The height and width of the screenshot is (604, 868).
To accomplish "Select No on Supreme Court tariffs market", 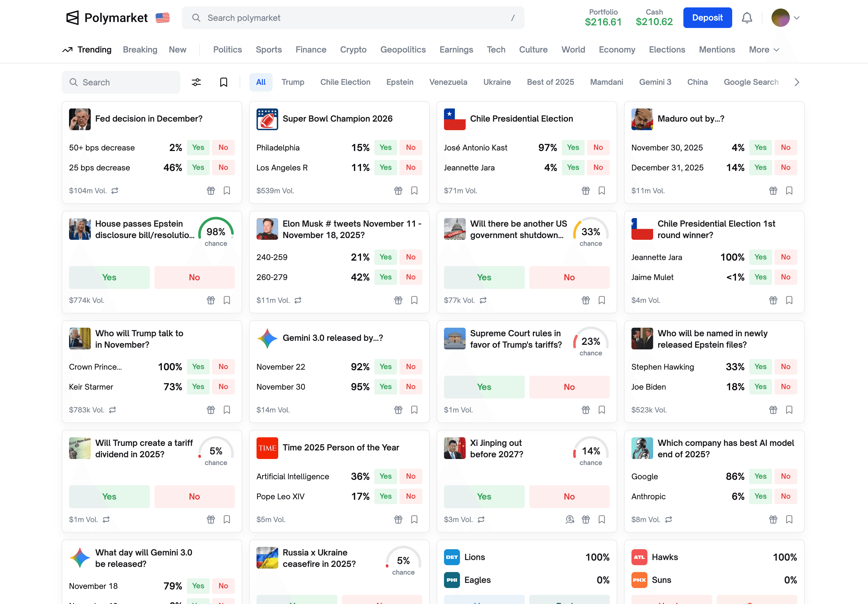I will click(x=569, y=386).
